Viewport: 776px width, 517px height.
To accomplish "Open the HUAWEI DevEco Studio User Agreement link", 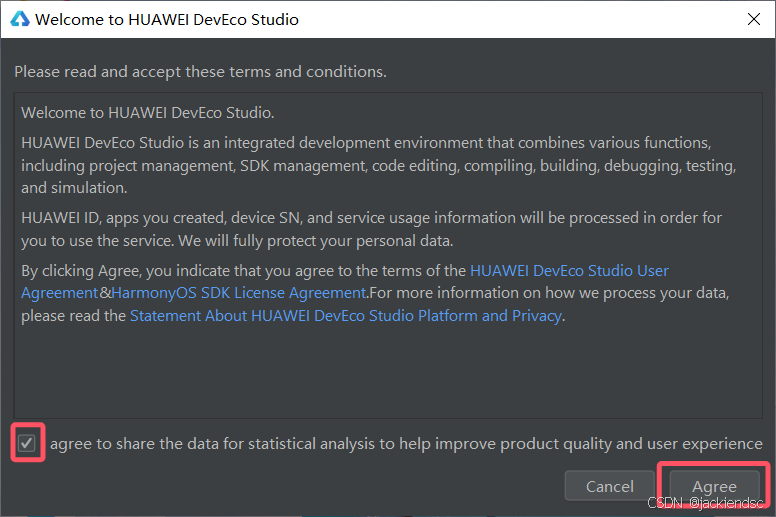I will 569,271.
